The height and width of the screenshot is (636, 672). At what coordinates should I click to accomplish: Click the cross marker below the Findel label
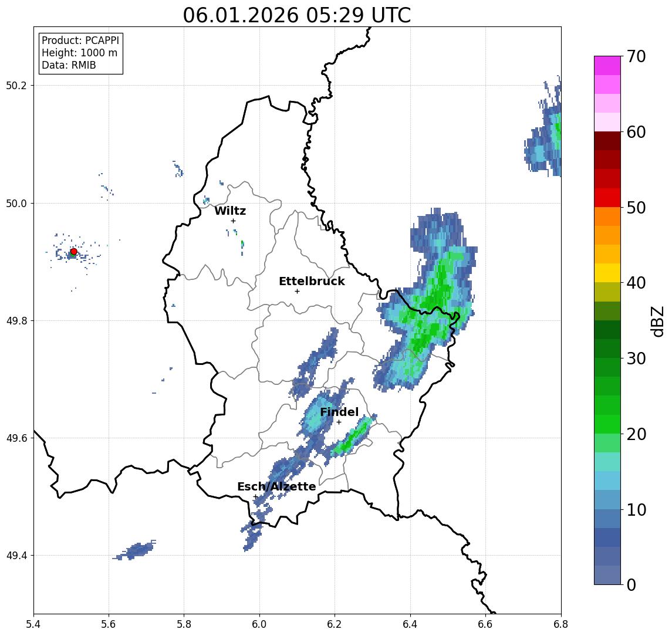click(x=339, y=422)
